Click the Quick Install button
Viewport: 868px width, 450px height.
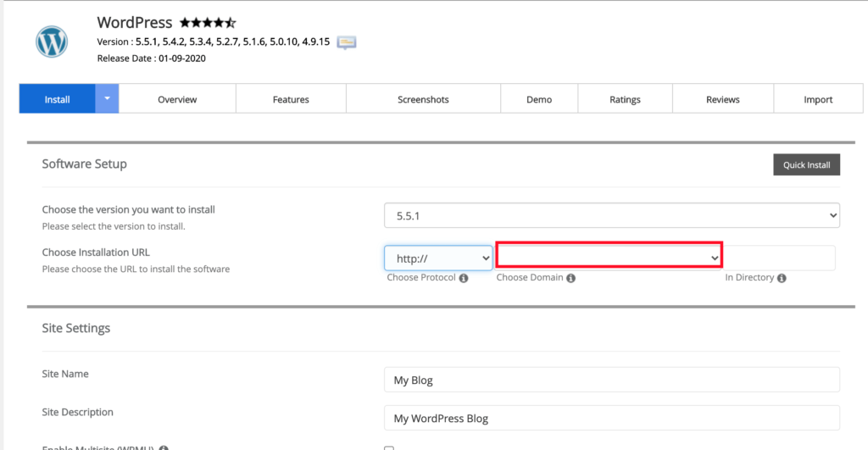click(x=807, y=164)
